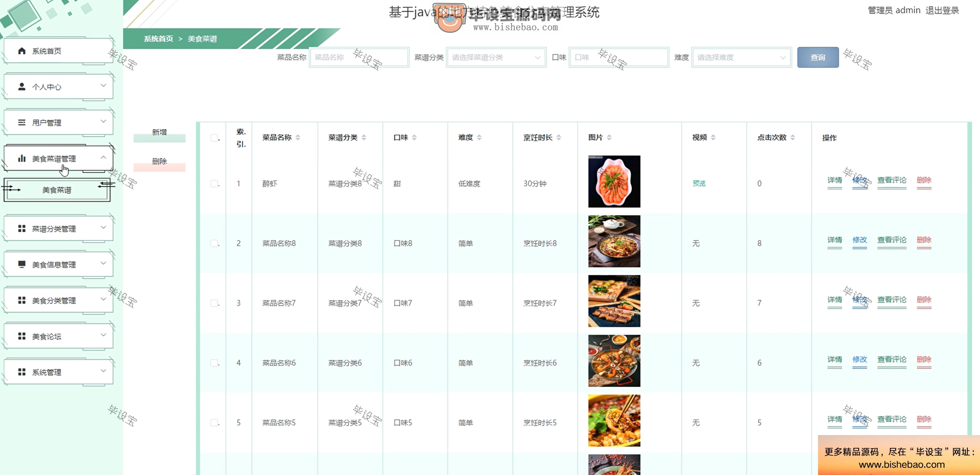The image size is (980, 475).
Task: Open the 菜谱分类 filter dropdown
Action: [496, 57]
